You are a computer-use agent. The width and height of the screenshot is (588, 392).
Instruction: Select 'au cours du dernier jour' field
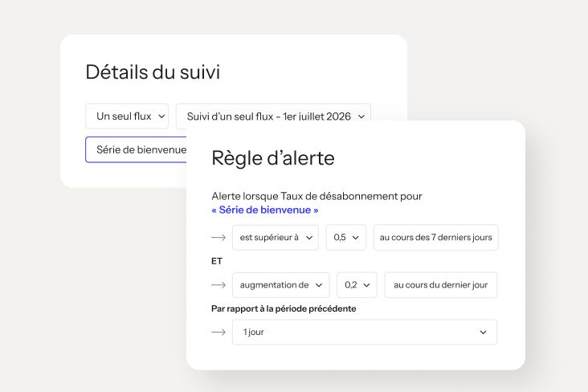(x=441, y=285)
